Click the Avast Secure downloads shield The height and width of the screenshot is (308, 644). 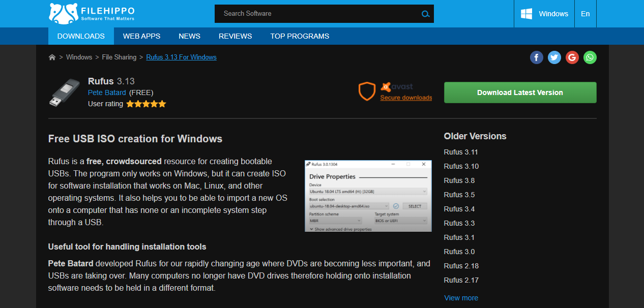coord(367,91)
